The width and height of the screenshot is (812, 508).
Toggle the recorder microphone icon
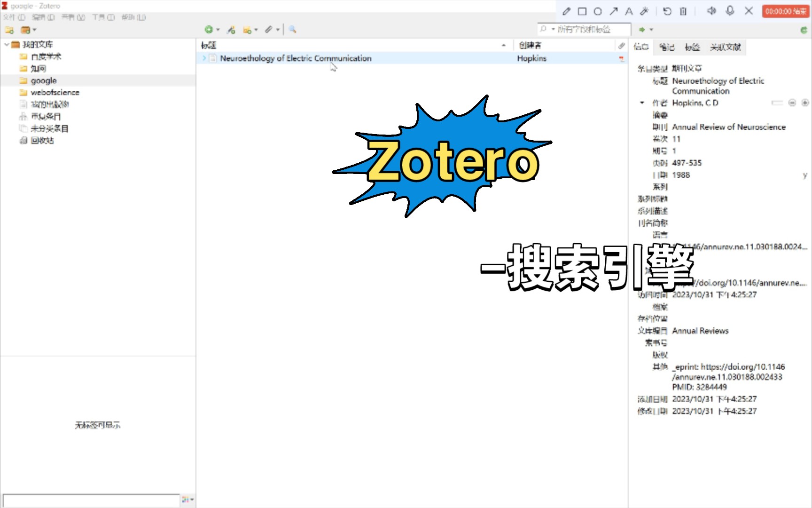pos(730,11)
